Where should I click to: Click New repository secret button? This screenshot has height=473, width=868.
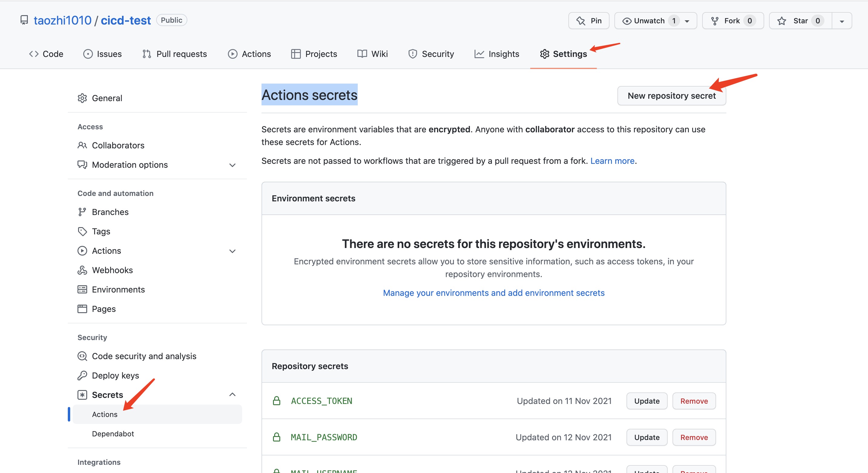coord(671,96)
